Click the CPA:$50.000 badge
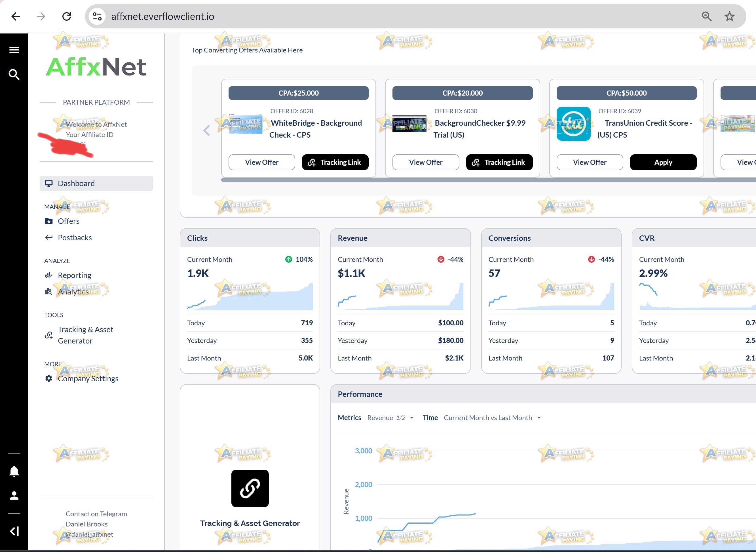The height and width of the screenshot is (552, 756). (627, 93)
